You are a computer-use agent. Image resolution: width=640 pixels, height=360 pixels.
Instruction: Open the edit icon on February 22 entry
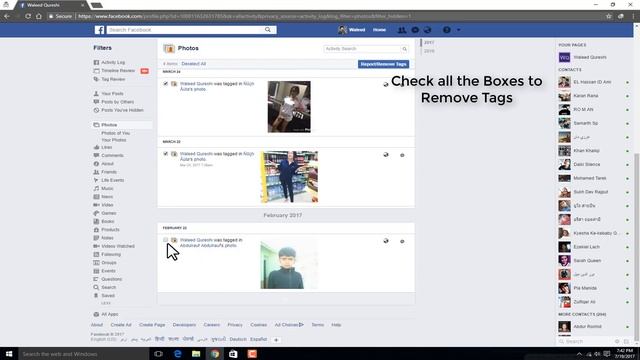pos(402,241)
